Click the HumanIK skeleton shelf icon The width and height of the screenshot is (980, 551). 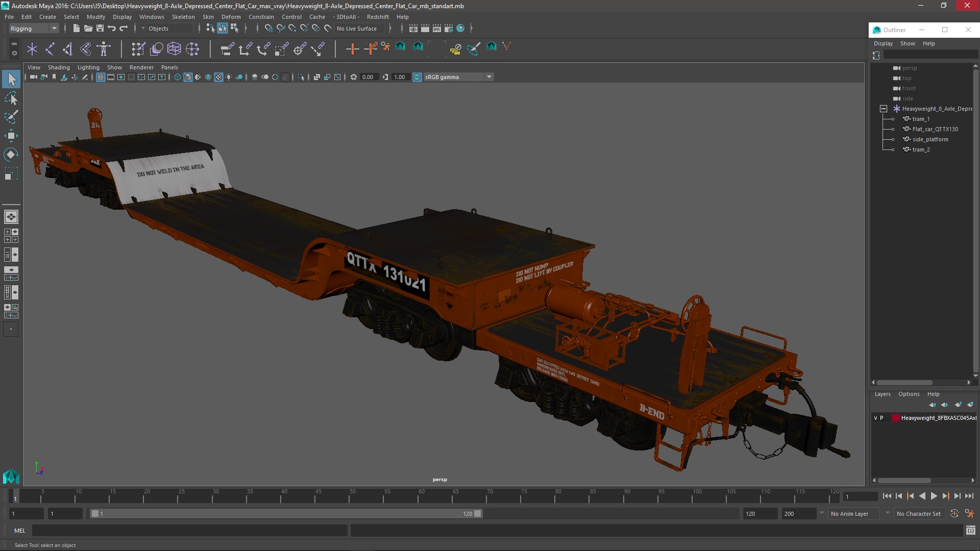click(104, 49)
